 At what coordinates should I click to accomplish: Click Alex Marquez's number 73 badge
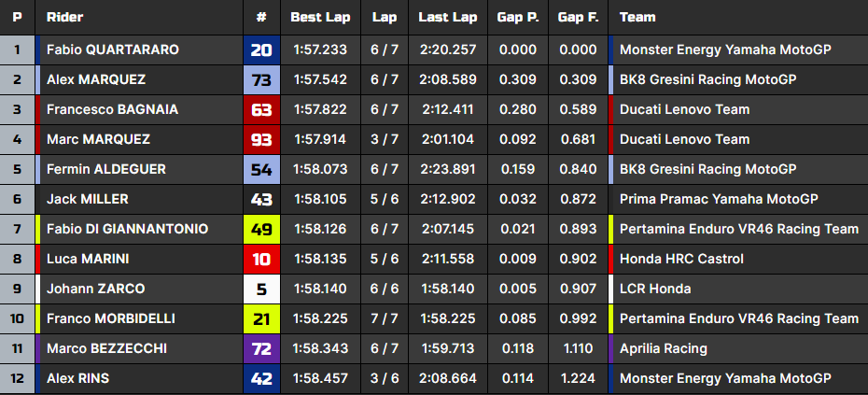click(x=261, y=80)
